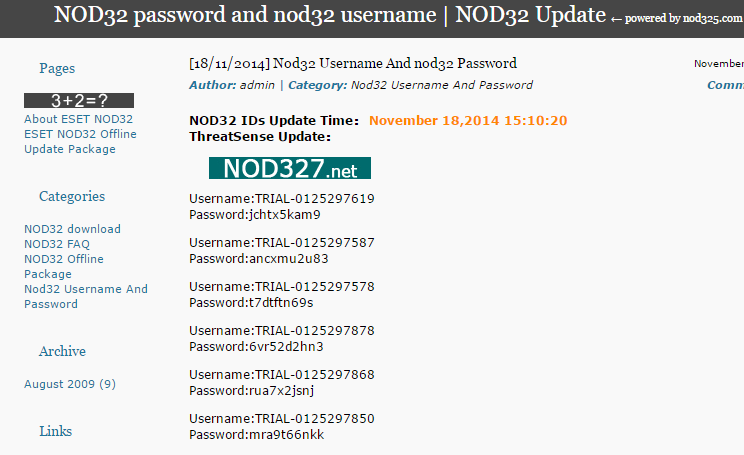The width and height of the screenshot is (744, 455).
Task: Open the NOD32 Offline Package category
Action: click(64, 266)
